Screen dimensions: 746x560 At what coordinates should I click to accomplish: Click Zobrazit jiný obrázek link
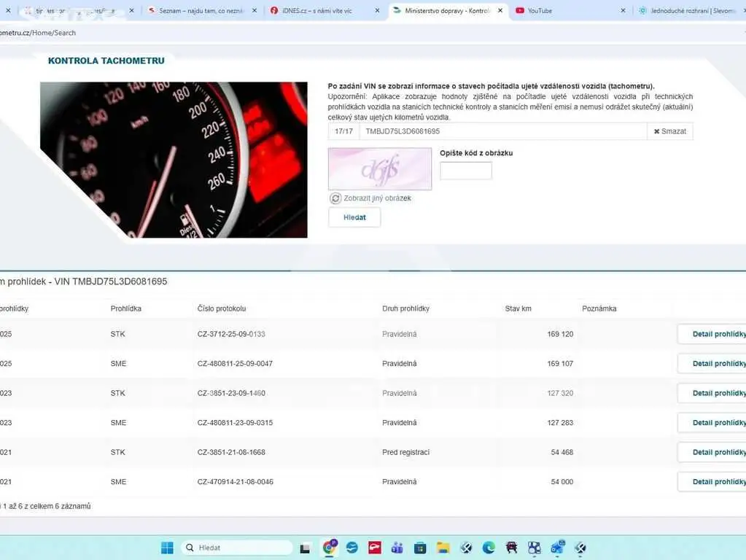pyautogui.click(x=377, y=198)
